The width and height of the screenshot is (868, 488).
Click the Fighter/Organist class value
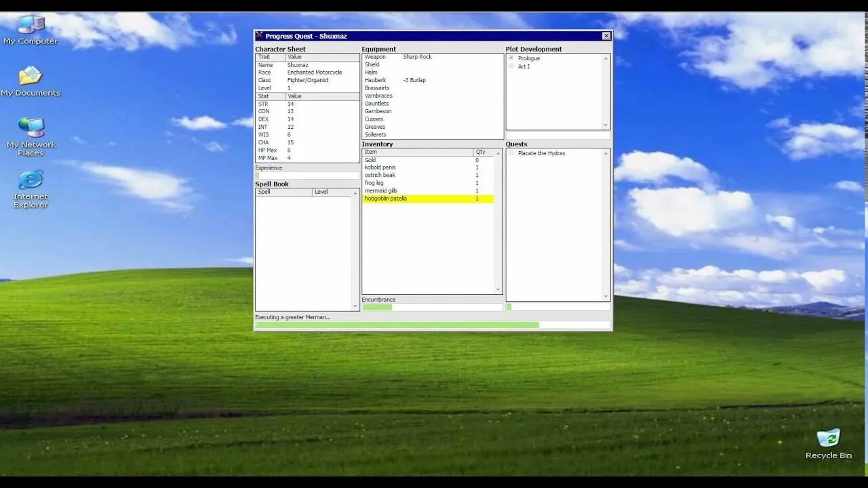(308, 80)
